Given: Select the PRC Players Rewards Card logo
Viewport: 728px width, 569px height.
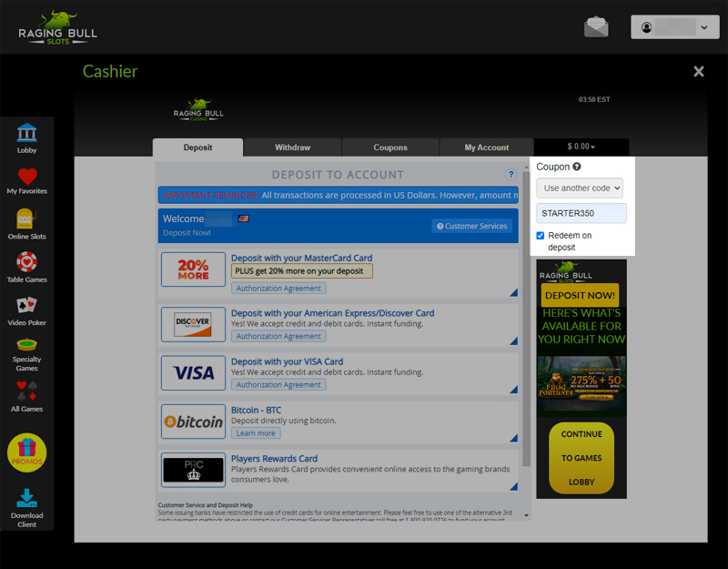Looking at the screenshot, I should (x=193, y=470).
